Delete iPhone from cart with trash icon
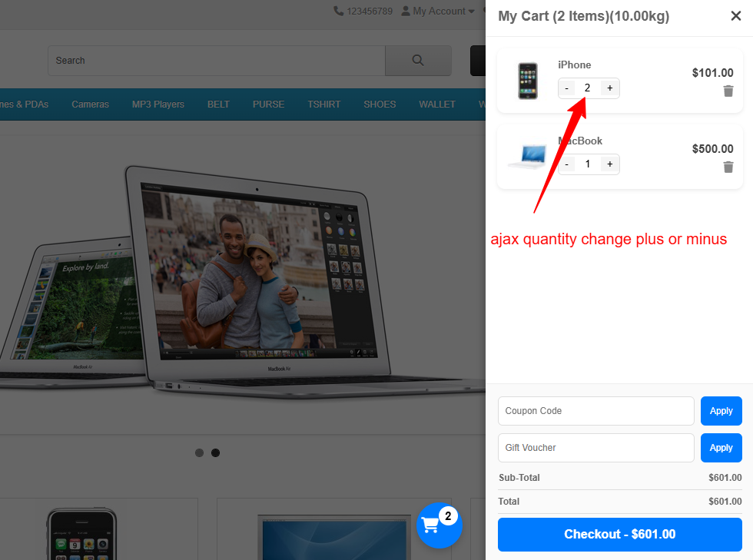Screen dimensions: 753x560 click(728, 91)
